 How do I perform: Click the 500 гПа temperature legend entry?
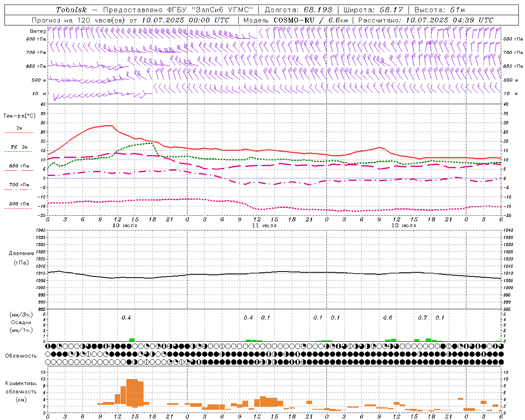coord(19,204)
